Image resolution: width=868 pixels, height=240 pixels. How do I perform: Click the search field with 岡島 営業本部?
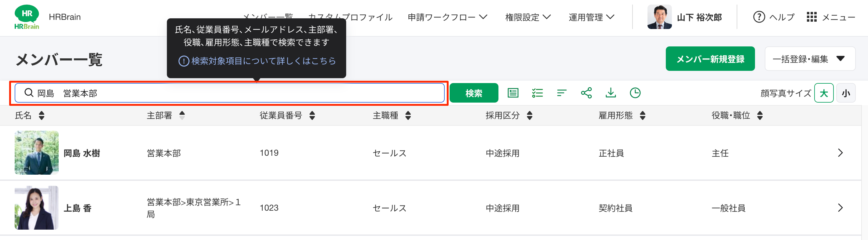(x=229, y=93)
